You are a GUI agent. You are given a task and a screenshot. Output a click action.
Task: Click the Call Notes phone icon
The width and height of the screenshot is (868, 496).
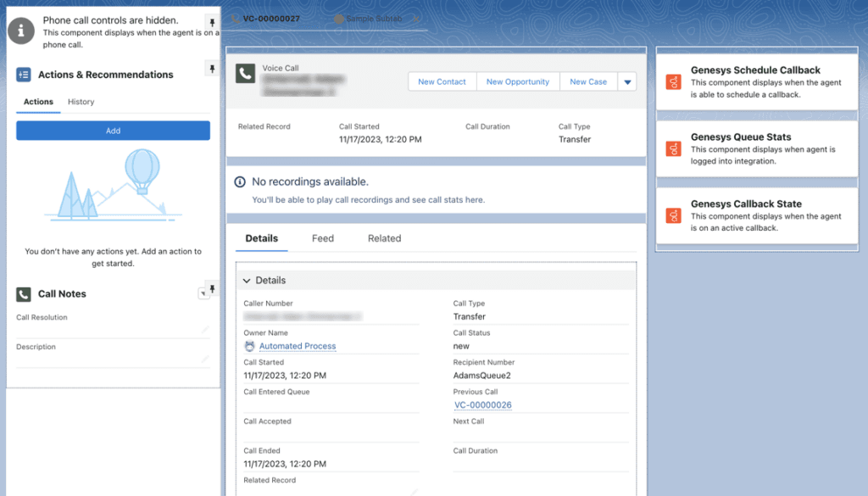pyautogui.click(x=24, y=294)
